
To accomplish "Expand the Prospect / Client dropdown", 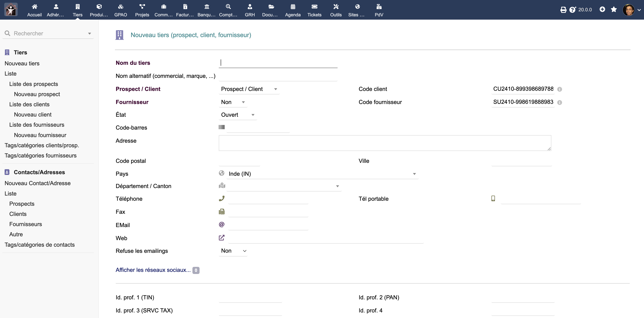I will click(x=249, y=89).
